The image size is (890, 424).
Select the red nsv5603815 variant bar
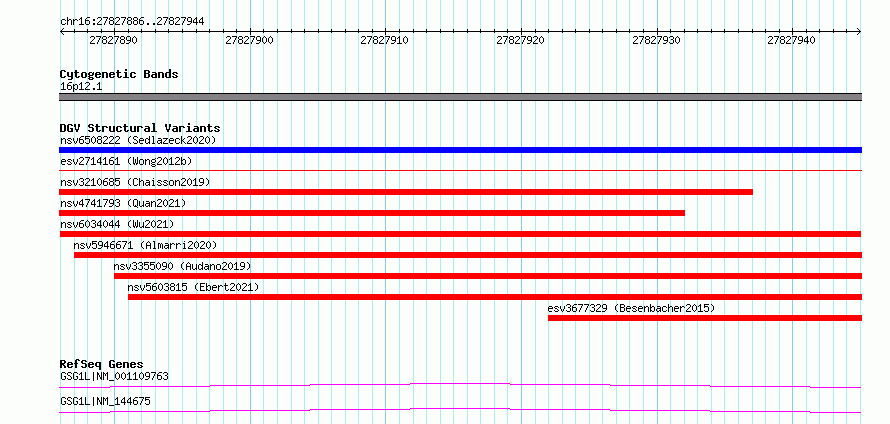(x=495, y=297)
